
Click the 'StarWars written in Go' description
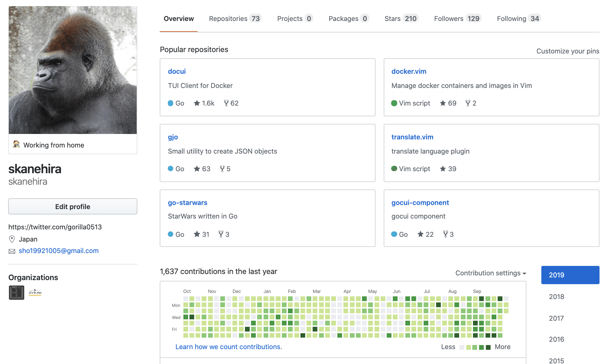click(203, 216)
